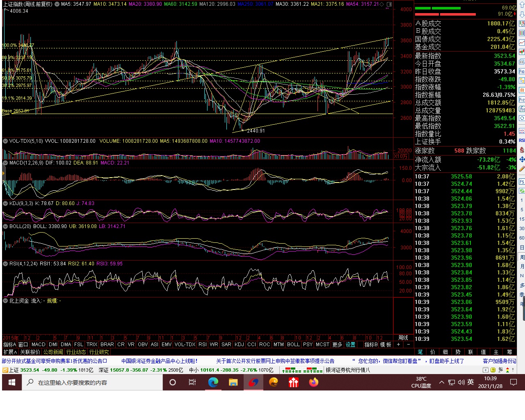Click the yellow round icon in status bar
The width and height of the screenshot is (525, 420).
[493, 370]
